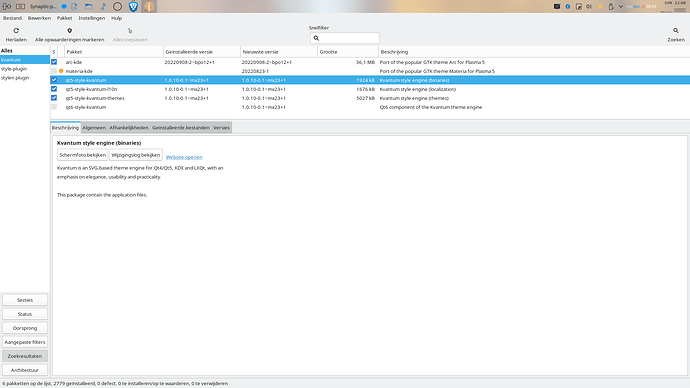The width and height of the screenshot is (690, 388).
Task: Click the Herladen reload icon
Action: tap(16, 30)
